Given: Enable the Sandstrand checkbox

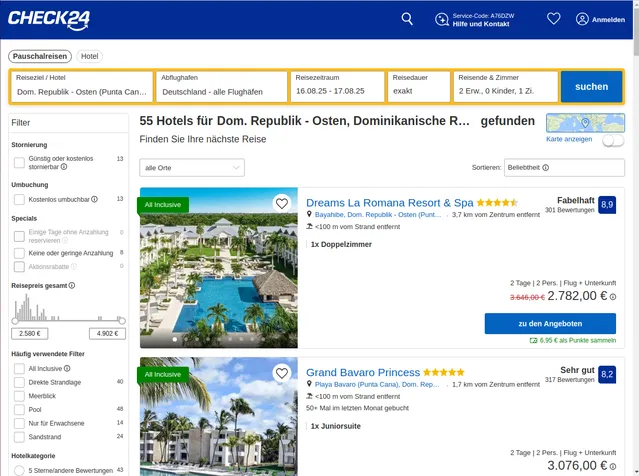Looking at the screenshot, I should [x=19, y=437].
